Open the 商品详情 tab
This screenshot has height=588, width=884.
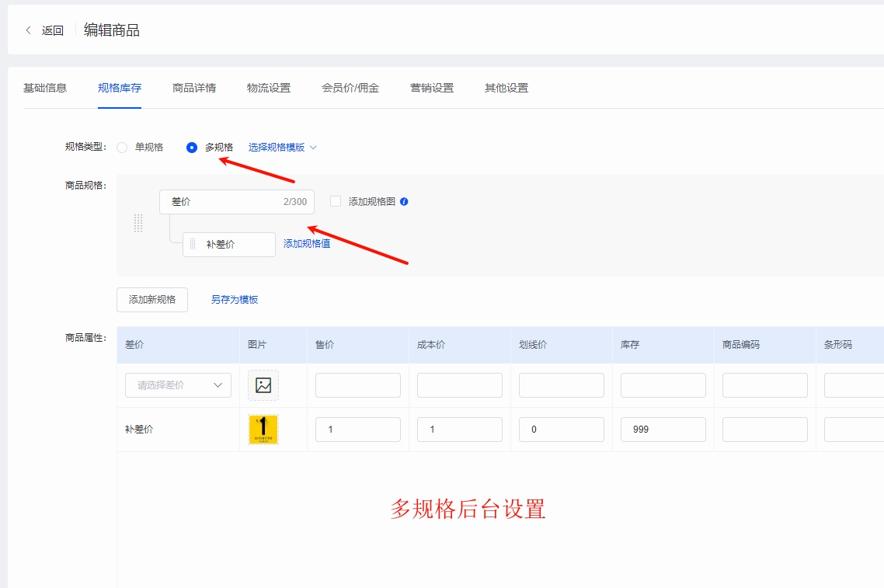[x=194, y=88]
